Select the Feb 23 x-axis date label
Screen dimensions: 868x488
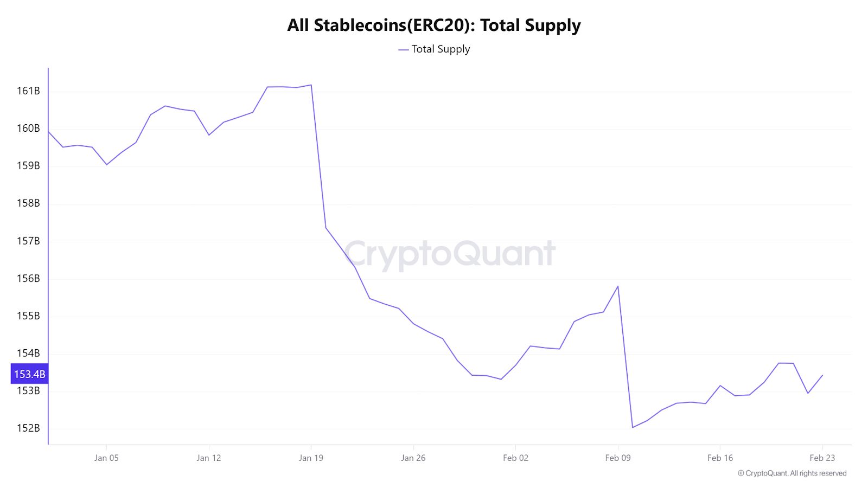pyautogui.click(x=822, y=458)
